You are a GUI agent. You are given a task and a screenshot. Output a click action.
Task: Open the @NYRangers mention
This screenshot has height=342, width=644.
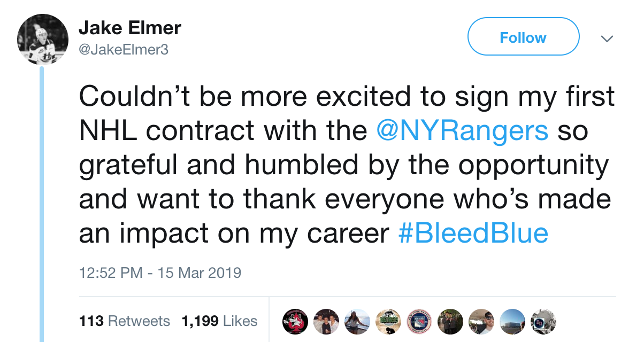(463, 131)
